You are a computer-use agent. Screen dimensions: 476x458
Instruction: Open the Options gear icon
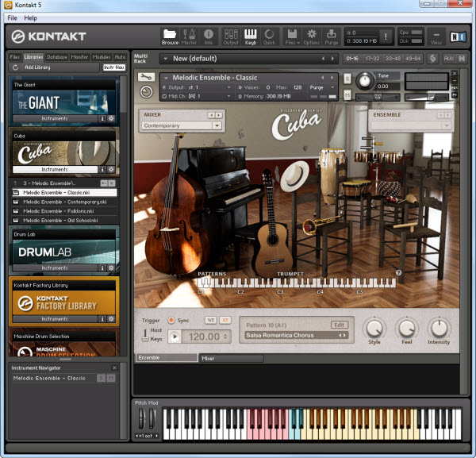(312, 37)
